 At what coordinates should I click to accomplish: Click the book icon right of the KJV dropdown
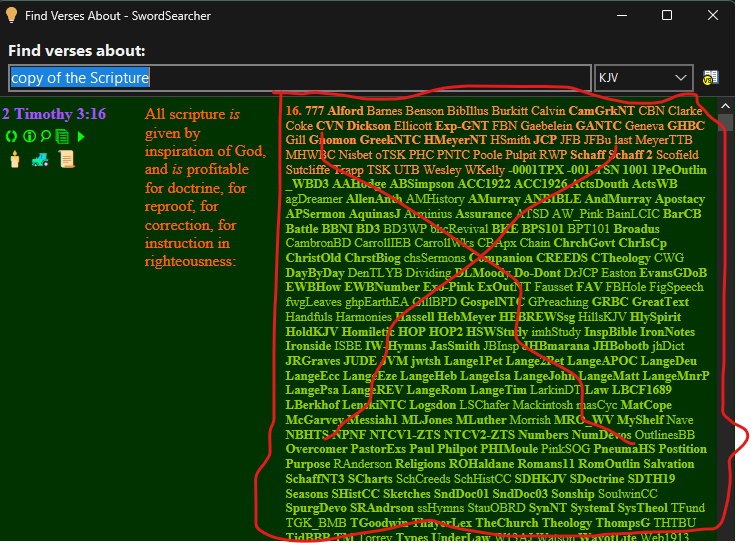pos(710,78)
